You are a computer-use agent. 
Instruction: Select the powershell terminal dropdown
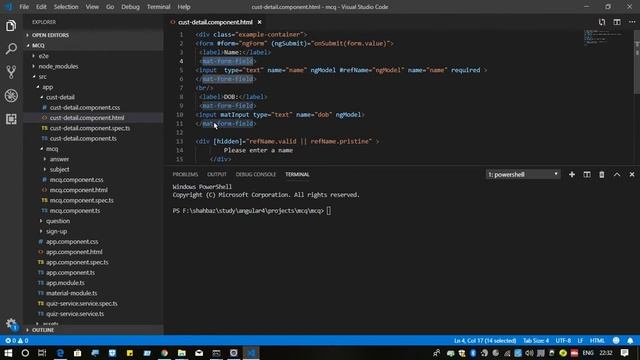point(523,175)
